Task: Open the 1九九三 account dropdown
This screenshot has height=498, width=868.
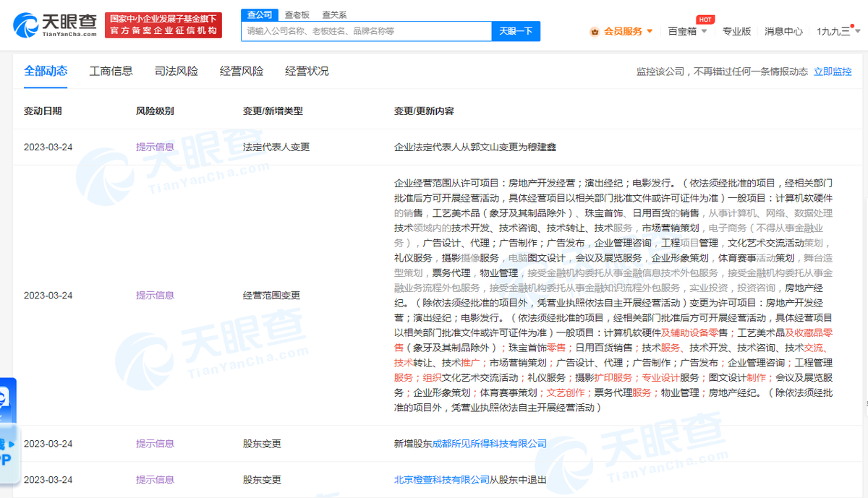Action: 839,31
